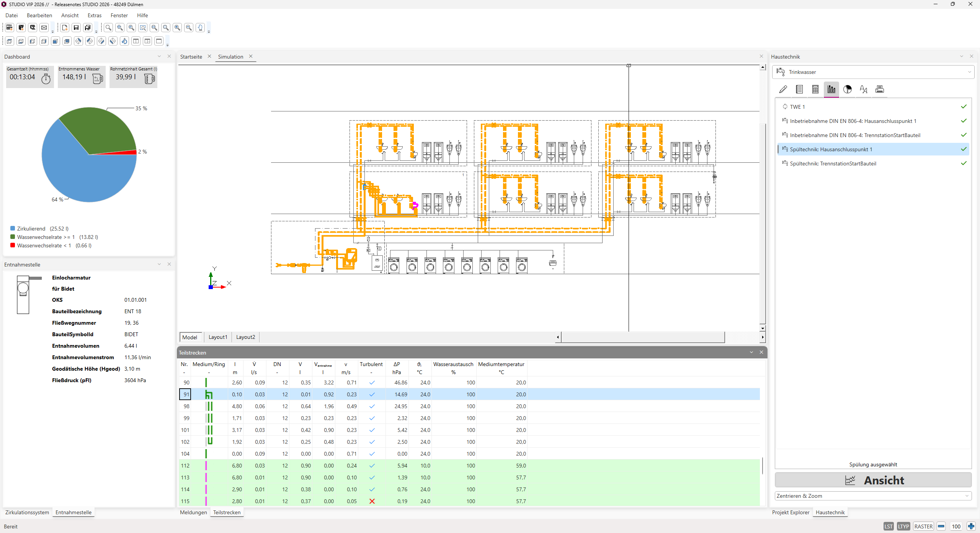
Task: Click the printer icon in Haustechnik panel
Action: 880,89
